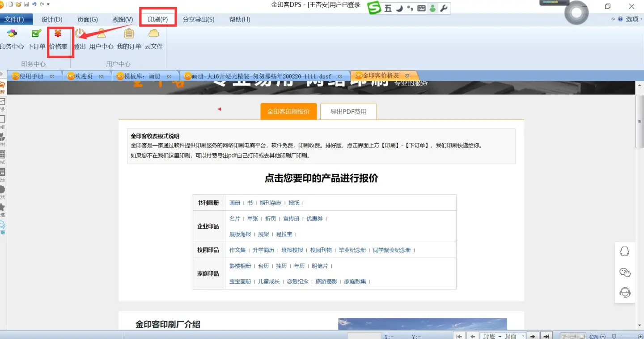644x339 pixels.
Task: Open 云文件 cloud files
Action: tap(153, 39)
